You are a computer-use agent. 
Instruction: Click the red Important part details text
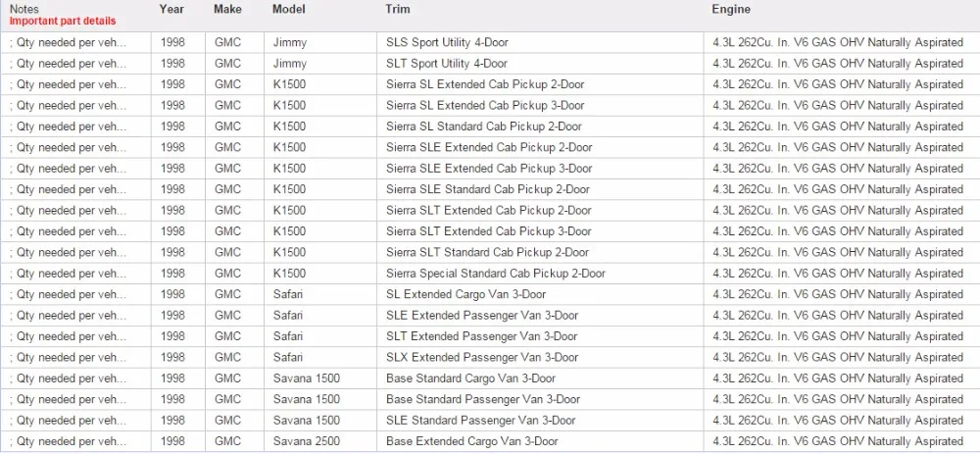63,21
